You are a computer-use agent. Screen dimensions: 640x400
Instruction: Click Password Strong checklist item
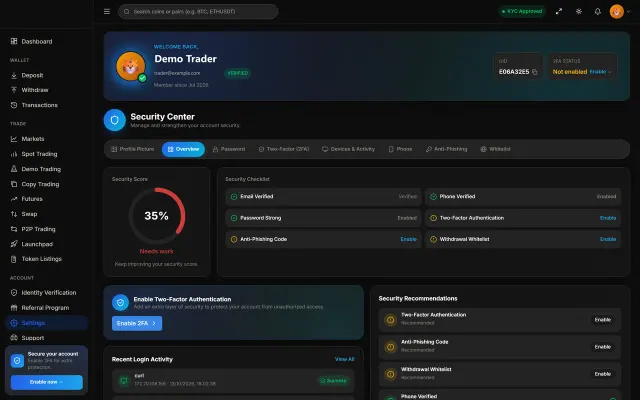[323, 218]
